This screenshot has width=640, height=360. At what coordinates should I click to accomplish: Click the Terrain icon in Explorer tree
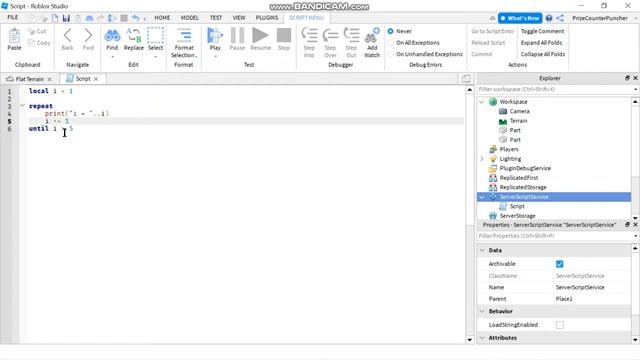[x=503, y=121]
